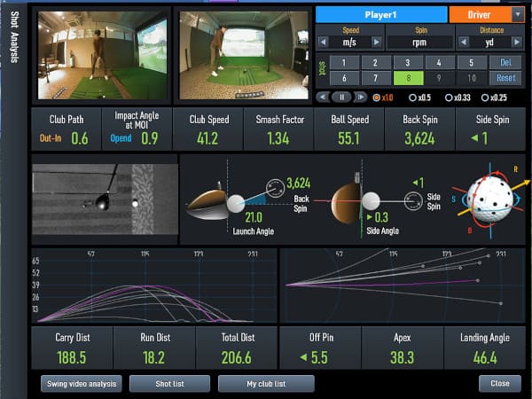
Task: Step forward one frame in swing video
Action: 358,97
